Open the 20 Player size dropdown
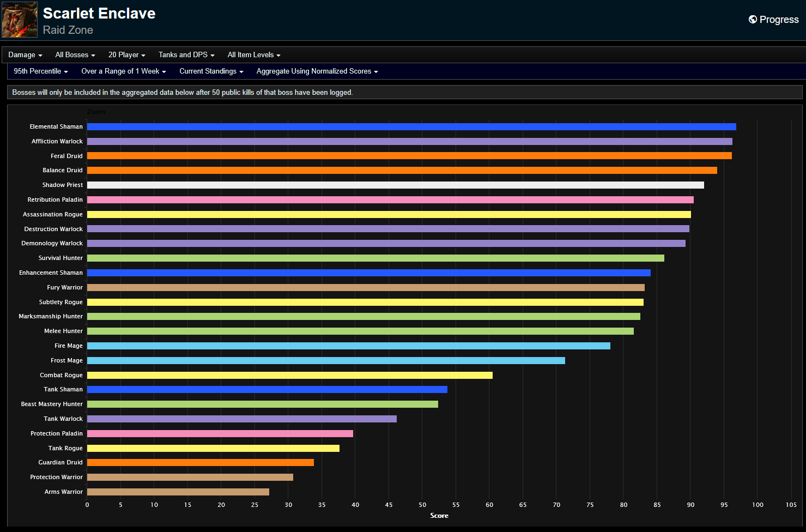806x532 pixels. click(126, 55)
